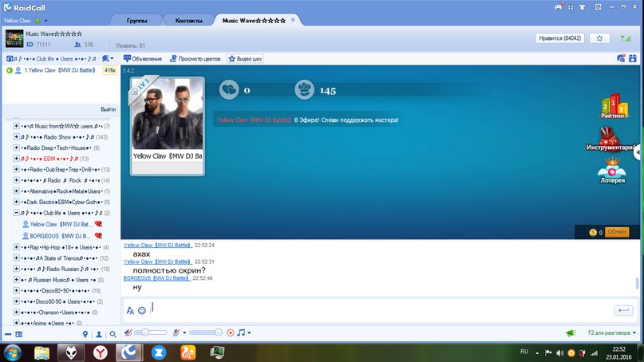Image resolution: width=644 pixels, height=362 pixels.
Task: Open the Видео шоу button
Action: click(245, 59)
